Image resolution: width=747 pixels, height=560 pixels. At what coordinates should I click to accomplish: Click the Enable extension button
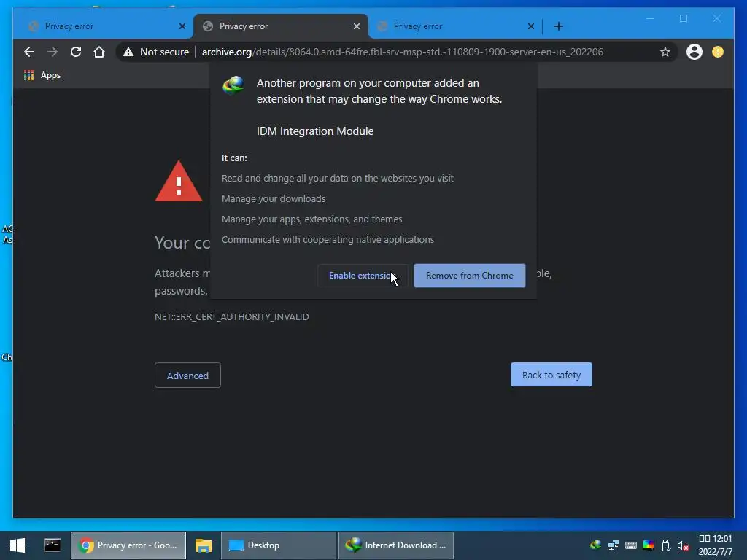coord(363,276)
